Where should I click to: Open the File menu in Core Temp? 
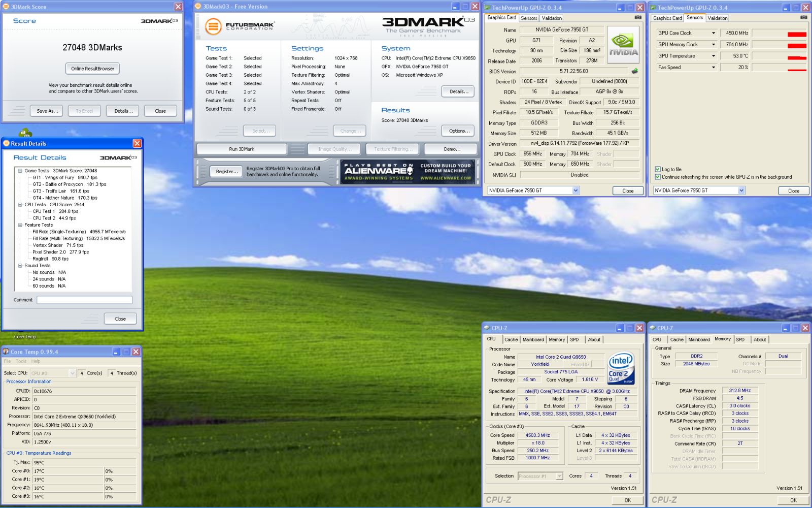pyautogui.click(x=8, y=361)
